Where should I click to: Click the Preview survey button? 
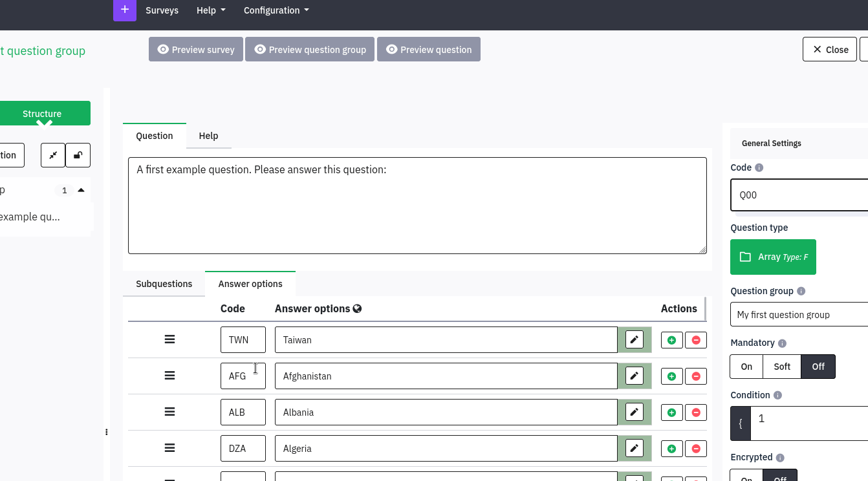pyautogui.click(x=196, y=50)
